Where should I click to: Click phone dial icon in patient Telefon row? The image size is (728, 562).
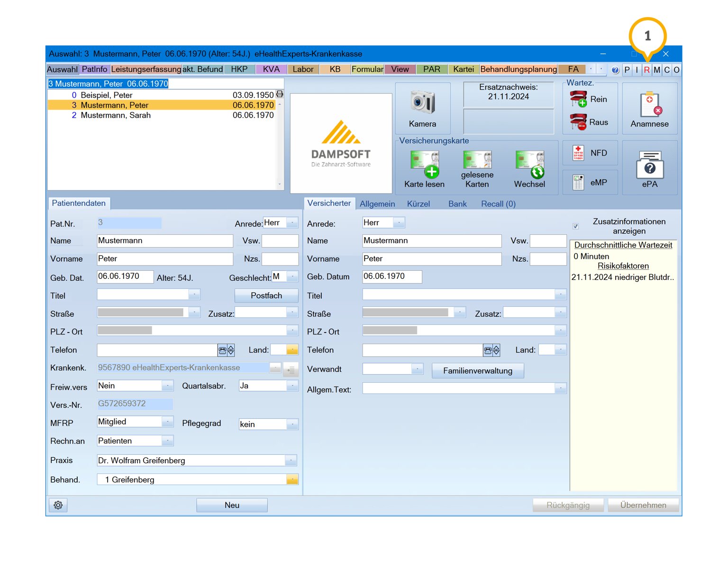coord(222,350)
